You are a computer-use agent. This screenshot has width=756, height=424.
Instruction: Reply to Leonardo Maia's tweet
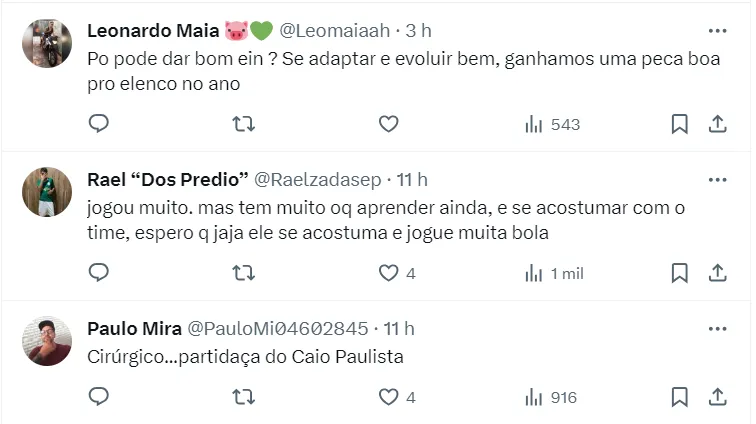pos(99,124)
